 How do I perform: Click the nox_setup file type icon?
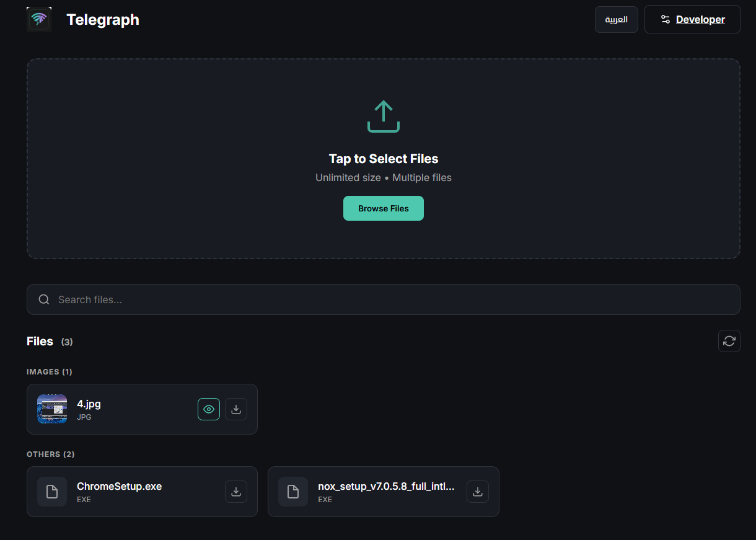click(x=293, y=492)
